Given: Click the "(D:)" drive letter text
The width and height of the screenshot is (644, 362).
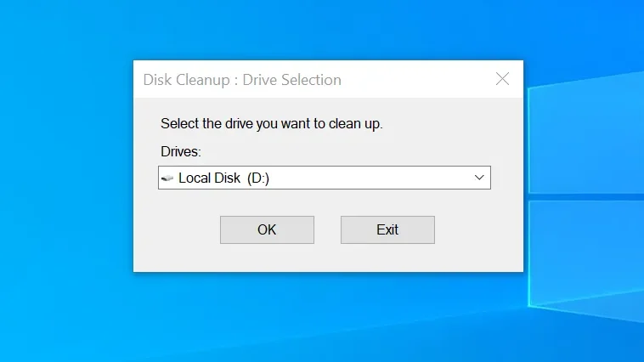Looking at the screenshot, I should pos(258,178).
